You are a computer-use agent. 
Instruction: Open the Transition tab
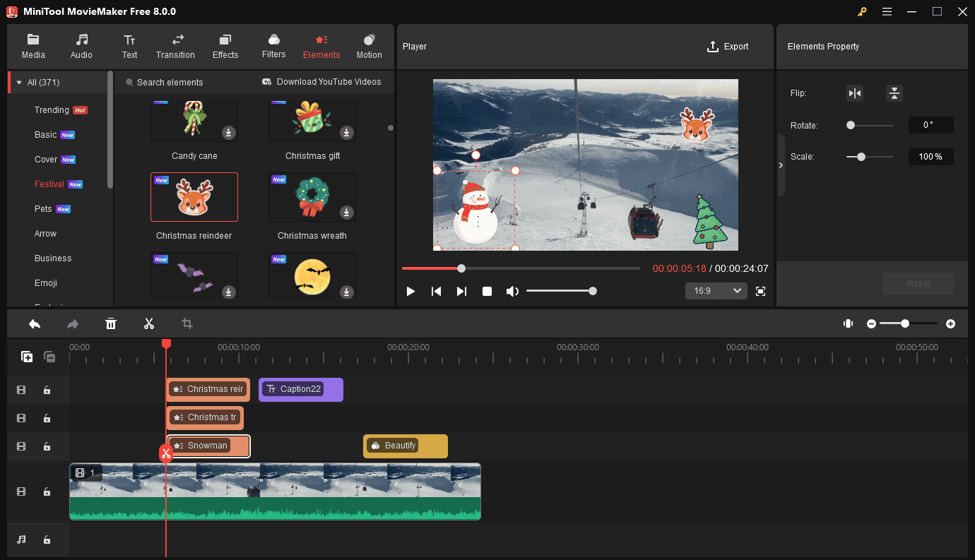click(175, 47)
